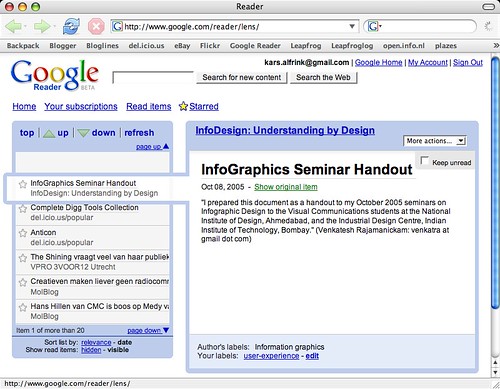
Task: Reload the page with the refresh icon
Action: point(71,26)
